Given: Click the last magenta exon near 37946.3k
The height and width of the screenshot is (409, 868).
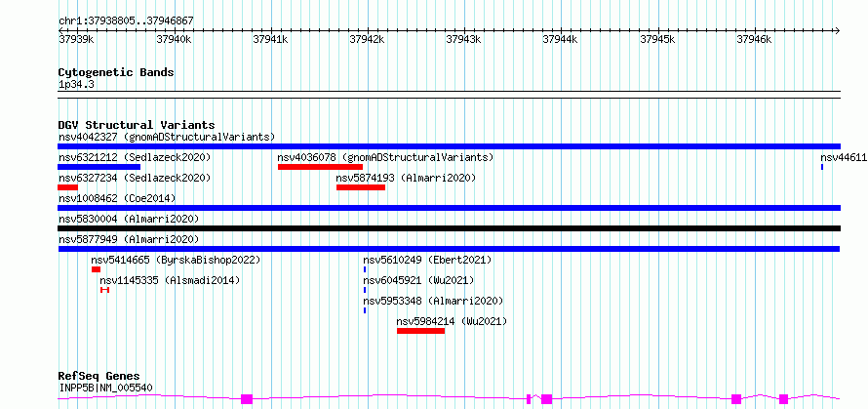Looking at the screenshot, I should (x=783, y=399).
